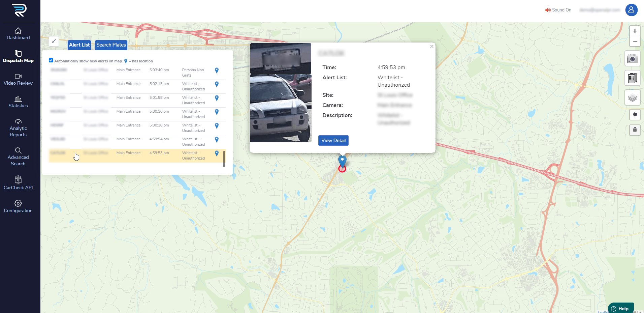Click the View Detail button
The image size is (644, 313).
(333, 140)
